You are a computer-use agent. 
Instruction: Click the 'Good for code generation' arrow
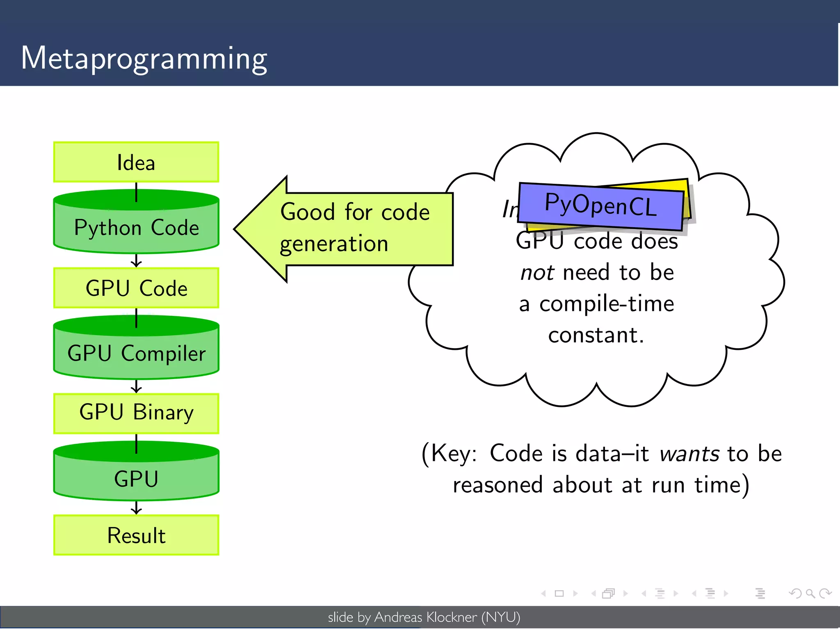pyautogui.click(x=344, y=229)
